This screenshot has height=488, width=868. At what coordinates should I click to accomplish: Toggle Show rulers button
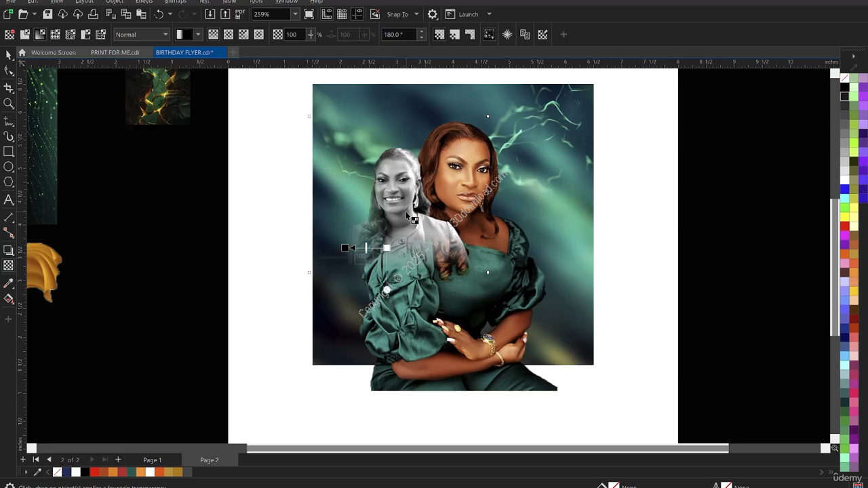[x=327, y=14]
